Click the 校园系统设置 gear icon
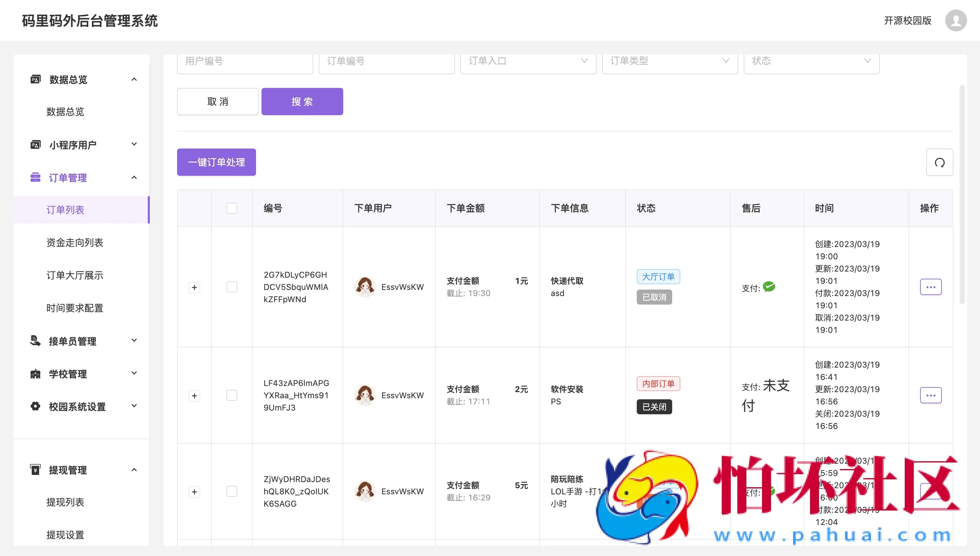 pos(35,406)
